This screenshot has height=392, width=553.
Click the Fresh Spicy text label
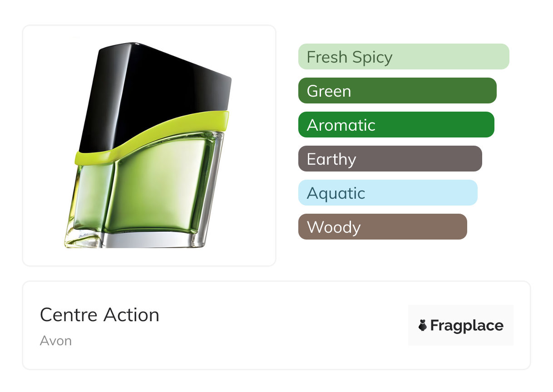point(350,57)
